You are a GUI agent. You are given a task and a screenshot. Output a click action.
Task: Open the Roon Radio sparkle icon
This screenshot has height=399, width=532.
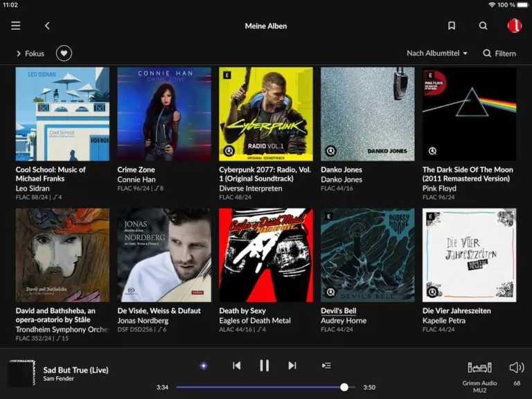coord(204,366)
